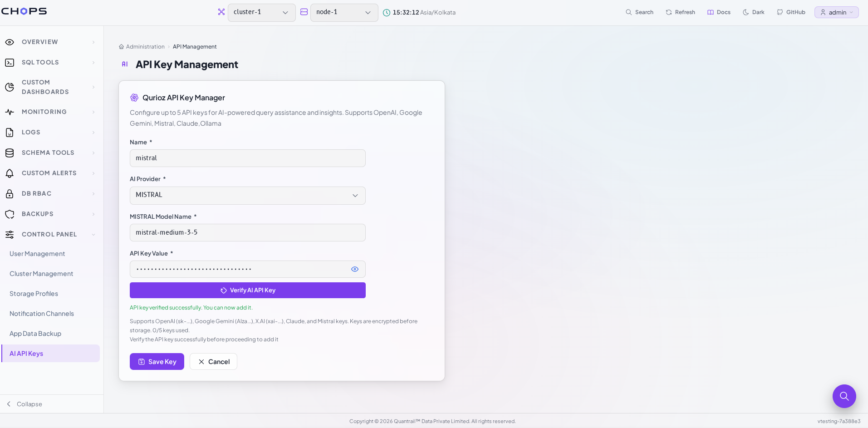Open the cluster-1 dropdown
This screenshot has width=868, height=428.
pos(261,12)
